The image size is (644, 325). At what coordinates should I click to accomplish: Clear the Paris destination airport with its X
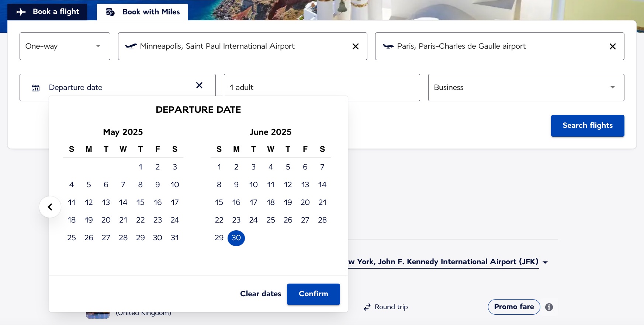[x=613, y=46]
